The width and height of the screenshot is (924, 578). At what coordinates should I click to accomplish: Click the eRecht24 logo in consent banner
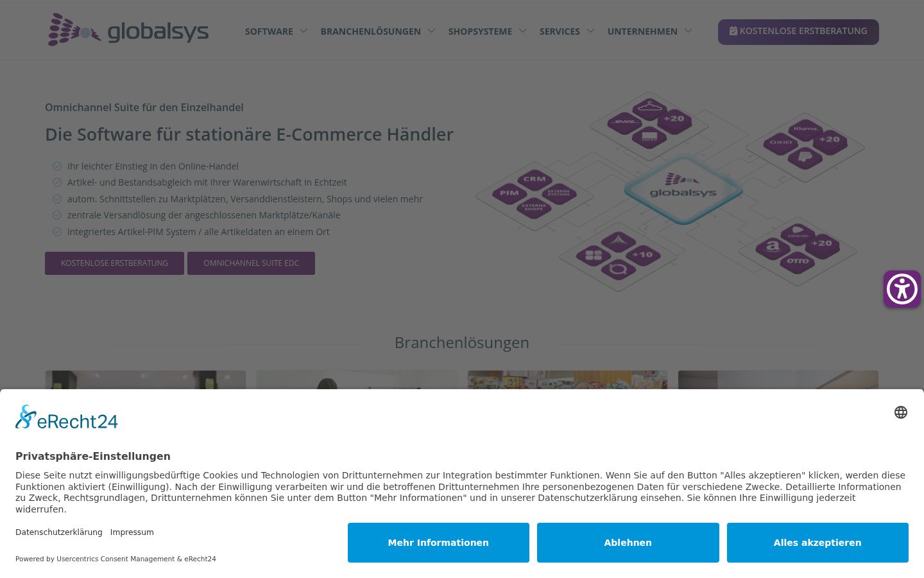(67, 417)
